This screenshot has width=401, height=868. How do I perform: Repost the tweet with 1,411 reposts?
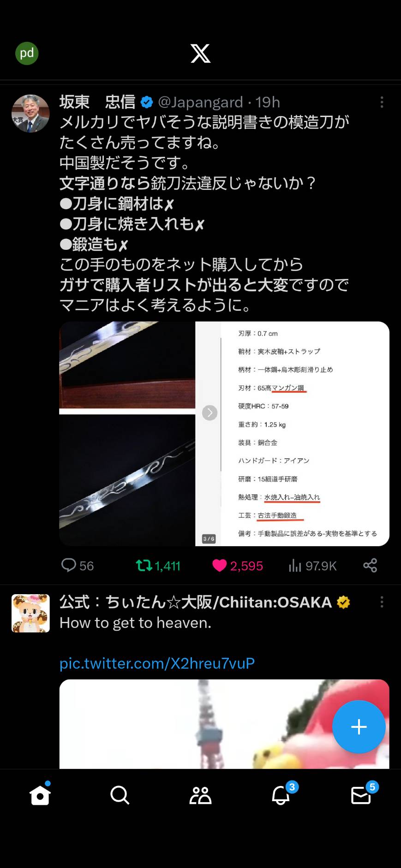point(158,566)
